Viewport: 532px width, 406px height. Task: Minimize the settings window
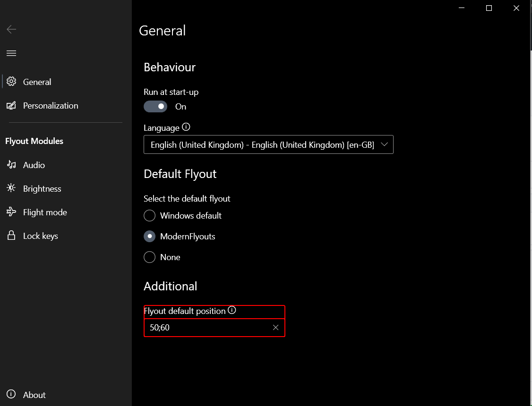pos(462,8)
